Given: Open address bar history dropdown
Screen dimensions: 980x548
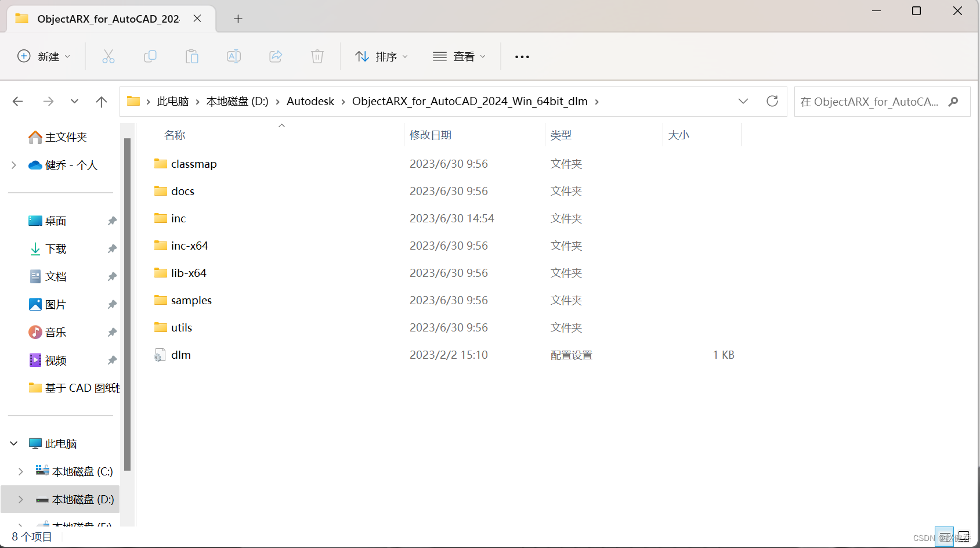Looking at the screenshot, I should coord(743,101).
